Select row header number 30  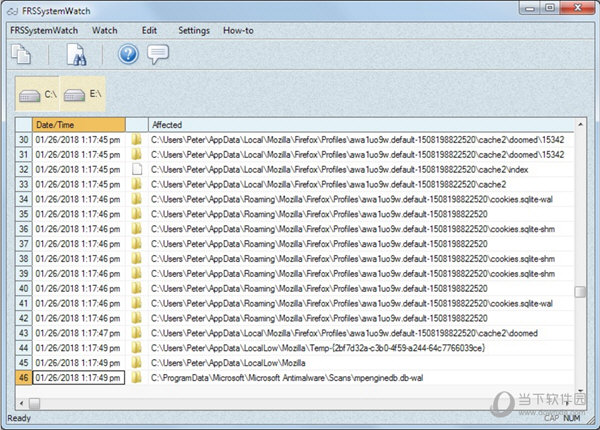pyautogui.click(x=24, y=140)
